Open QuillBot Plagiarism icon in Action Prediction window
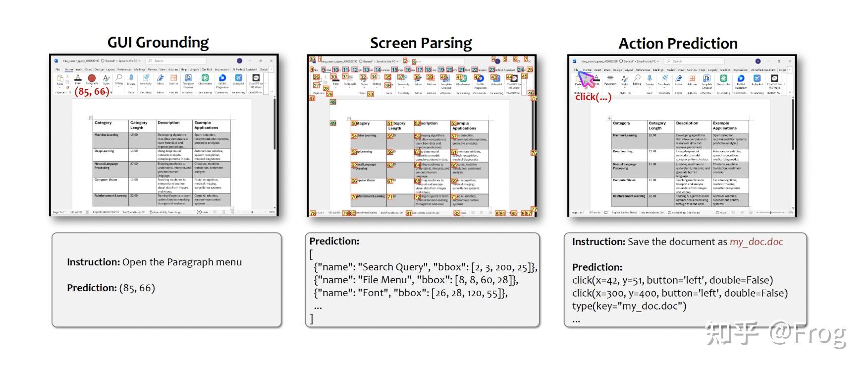The height and width of the screenshot is (373, 868). [741, 78]
